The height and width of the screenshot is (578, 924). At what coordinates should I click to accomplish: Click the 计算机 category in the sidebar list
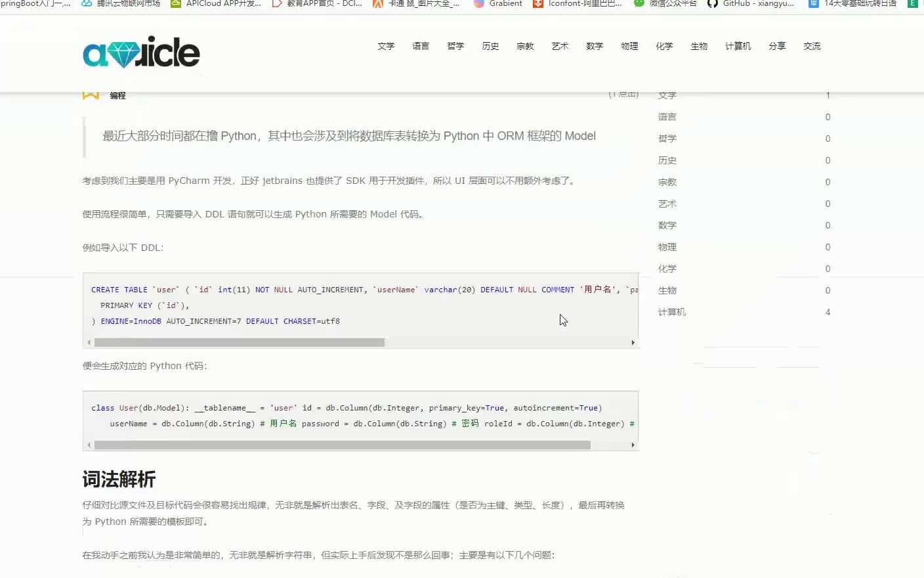[671, 312]
